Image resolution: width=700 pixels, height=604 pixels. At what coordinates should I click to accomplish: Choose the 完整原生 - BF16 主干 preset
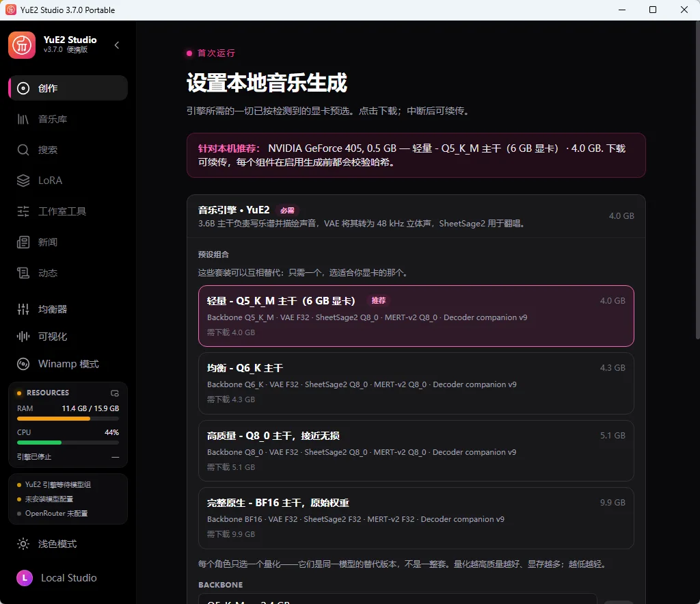416,518
